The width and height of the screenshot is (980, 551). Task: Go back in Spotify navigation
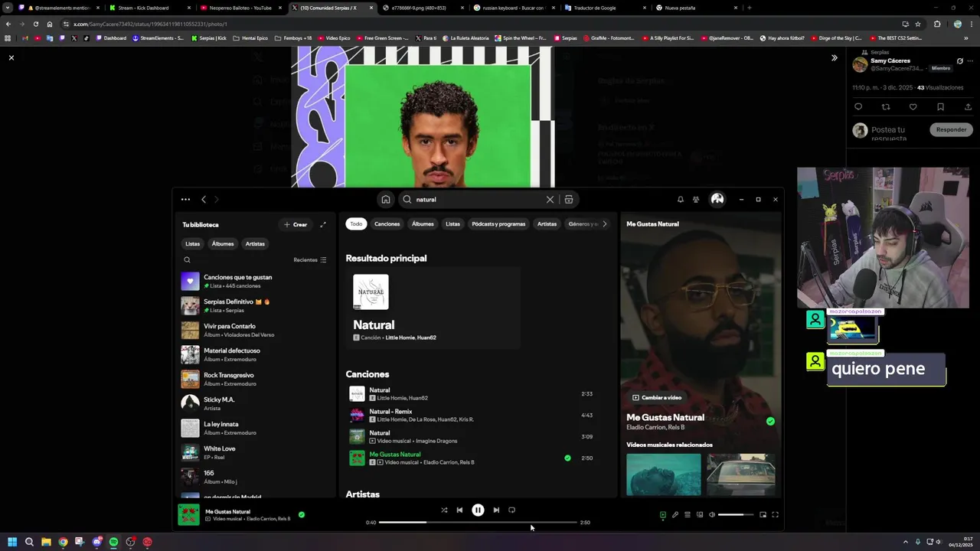pos(204,199)
